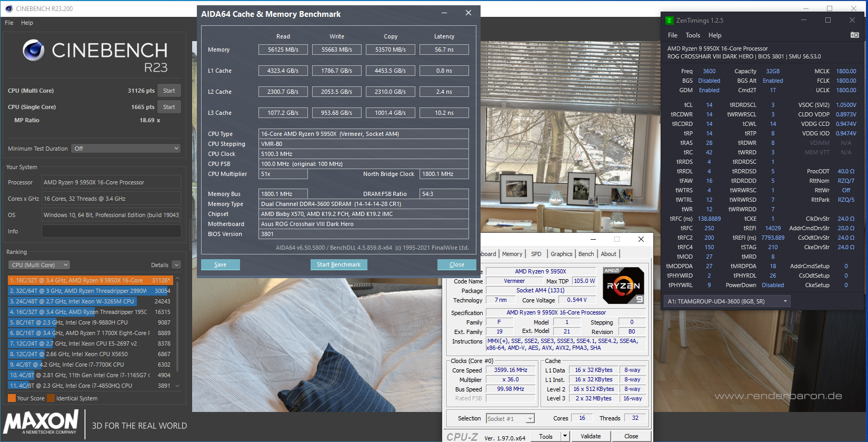Select the Ryzen 7 1700X ranking entry
The image size is (868, 442).
point(91,333)
